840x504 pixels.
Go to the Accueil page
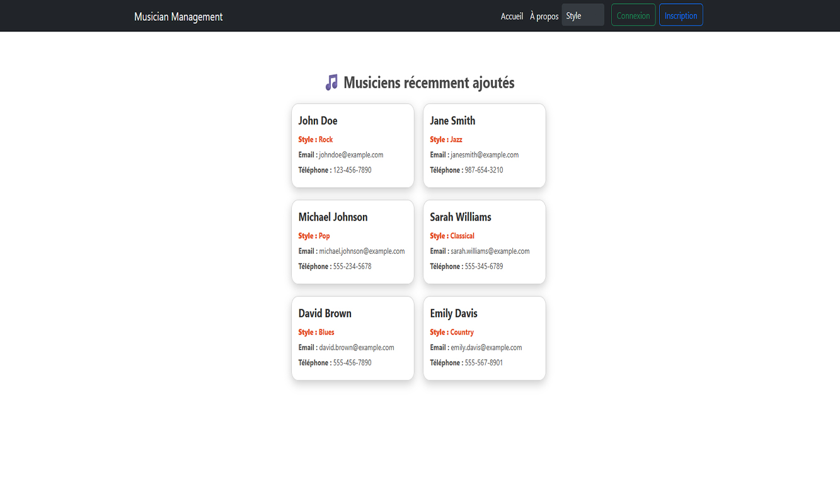click(x=512, y=16)
